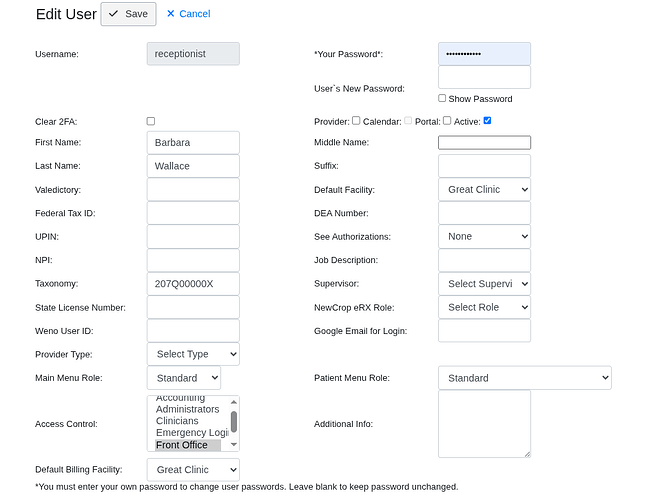Screen dimensions: 661x500
Task: Click the DEA Number field
Action: coord(484,213)
